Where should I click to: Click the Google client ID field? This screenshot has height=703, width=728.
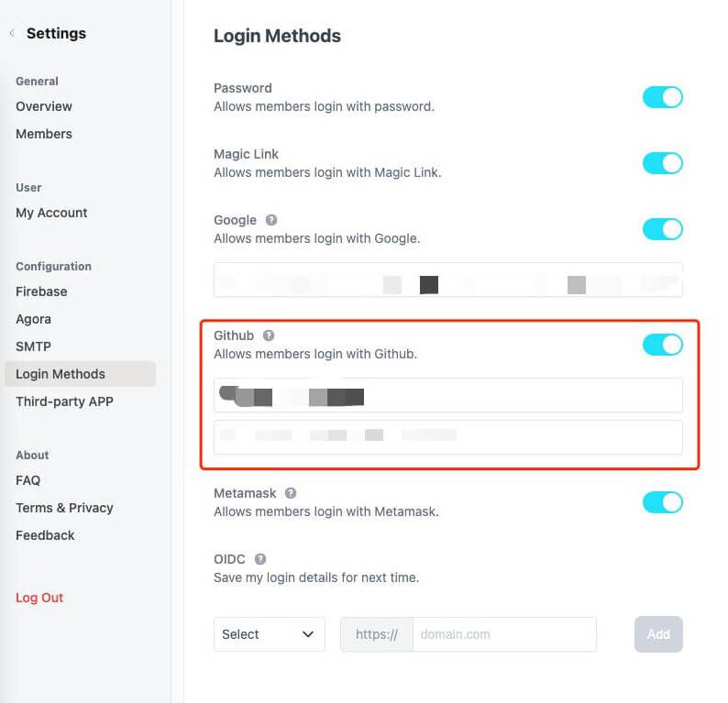[x=447, y=280]
